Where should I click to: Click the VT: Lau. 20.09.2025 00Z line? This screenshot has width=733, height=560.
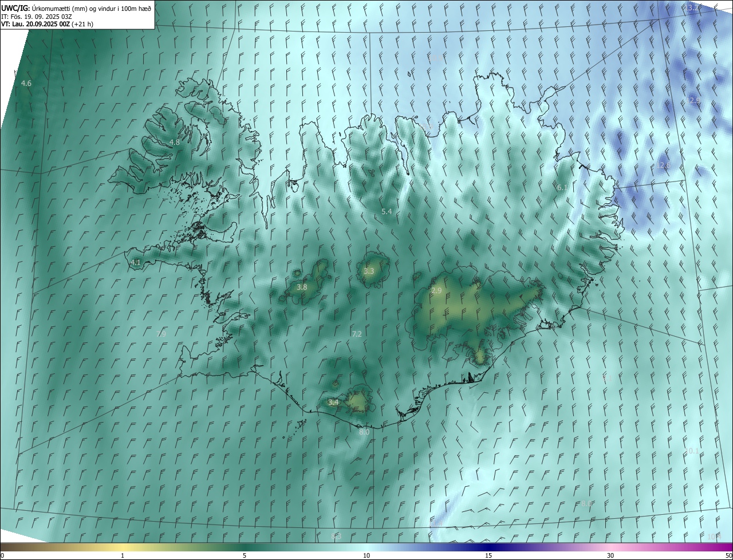click(47, 24)
